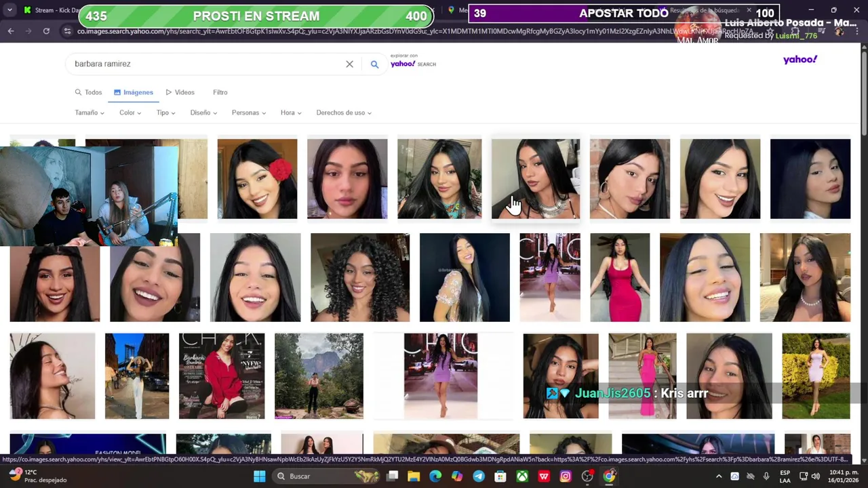This screenshot has height=488, width=868.
Task: Open network and volume quick settings
Action: point(809,476)
